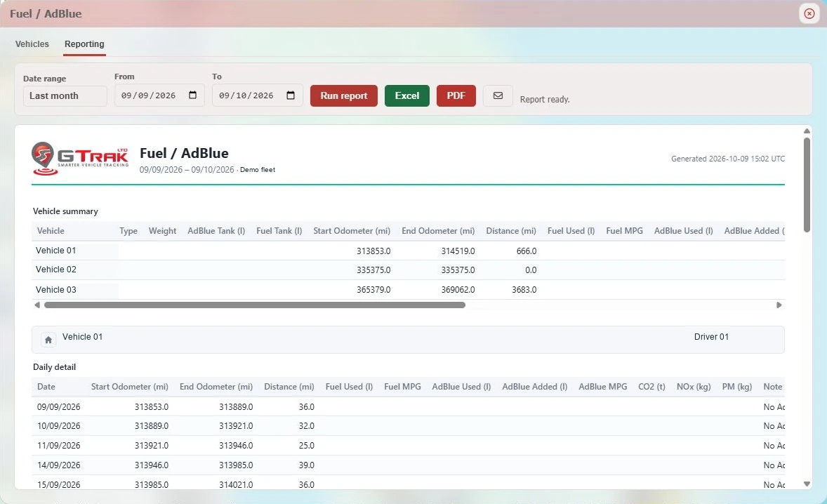The height and width of the screenshot is (504, 827).
Task: Click the 313853.0 start odometer of Vehicle 01
Action: (373, 251)
